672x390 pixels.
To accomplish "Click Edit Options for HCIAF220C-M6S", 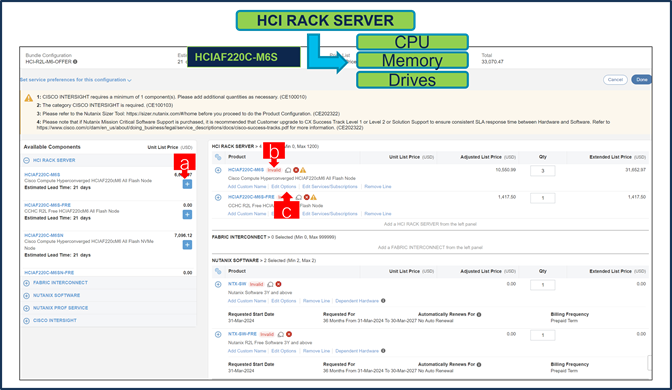I will tap(284, 187).
